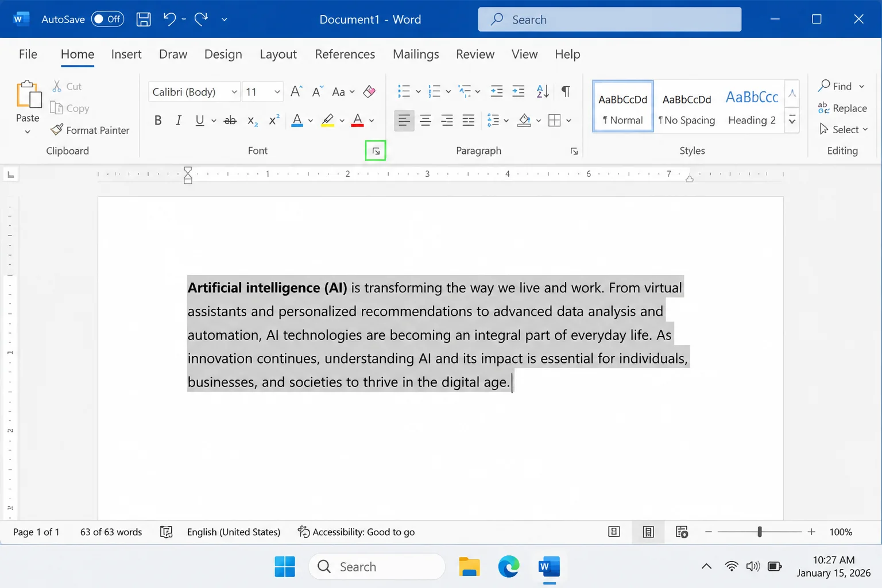The width and height of the screenshot is (882, 588).
Task: Switch to Print Layout view
Action: [x=648, y=532]
